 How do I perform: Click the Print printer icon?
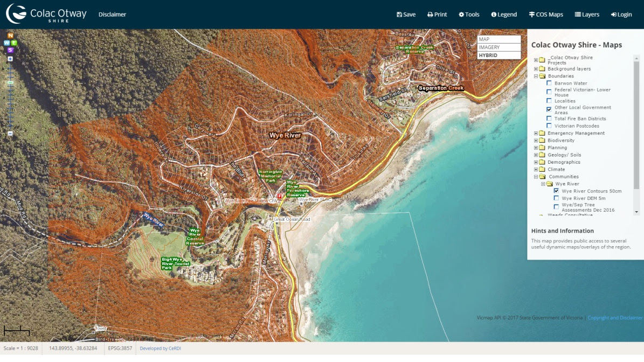click(430, 15)
